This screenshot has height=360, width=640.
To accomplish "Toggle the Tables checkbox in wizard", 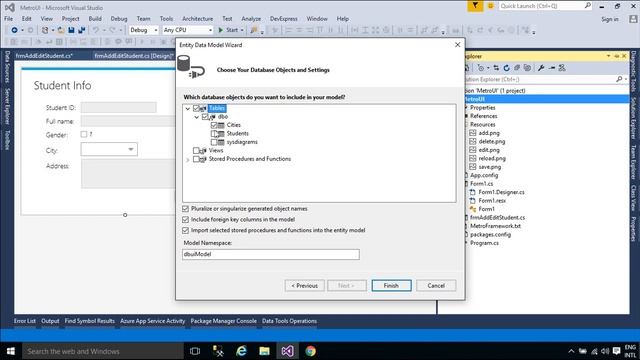I will [196, 108].
